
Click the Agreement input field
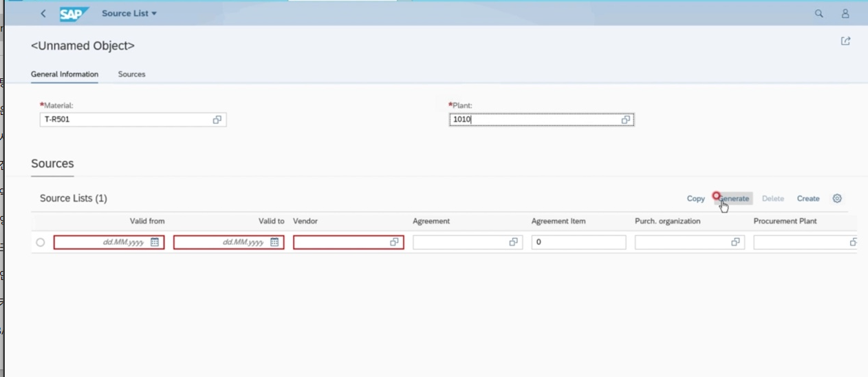tap(468, 242)
